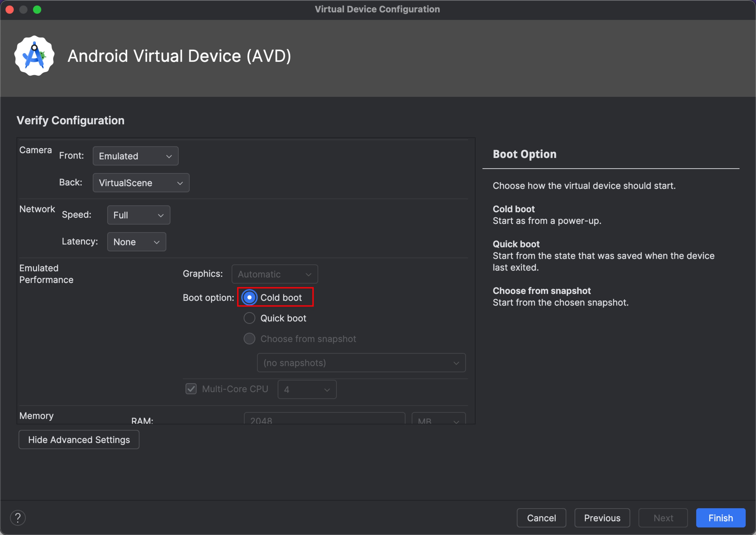Toggle the Multi-Core CPU checkbox
756x535 pixels.
191,389
